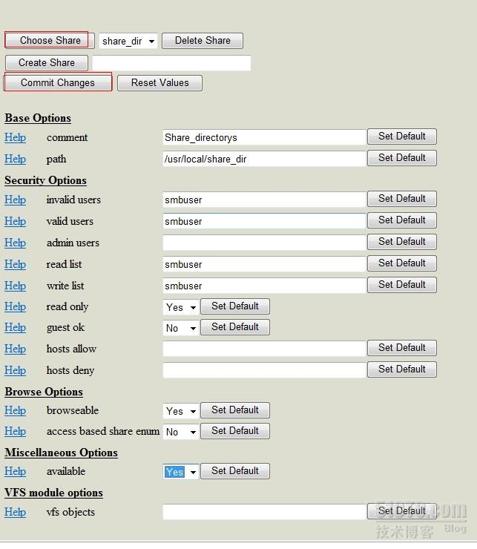Click Delete Share button
The width and height of the screenshot is (477, 549).
coord(202,41)
